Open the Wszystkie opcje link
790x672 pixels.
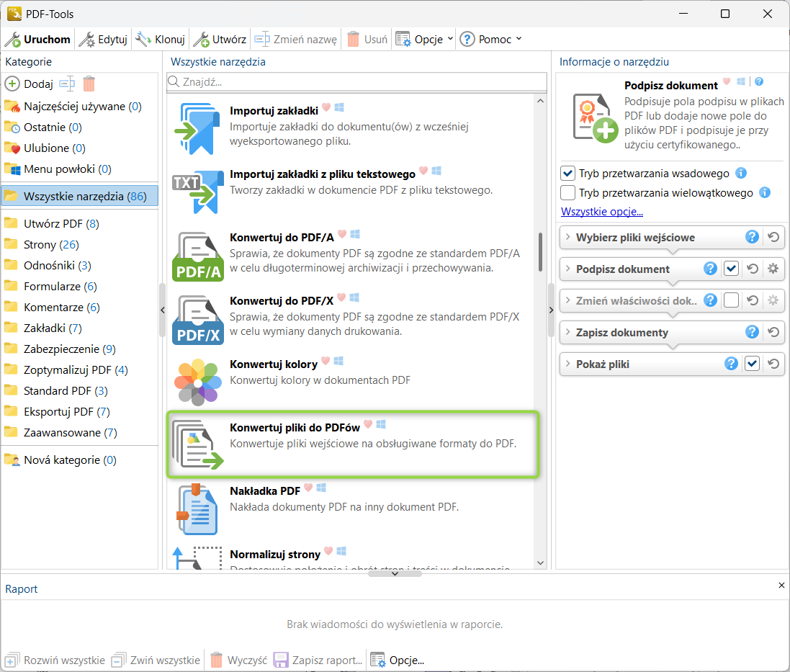(601, 212)
